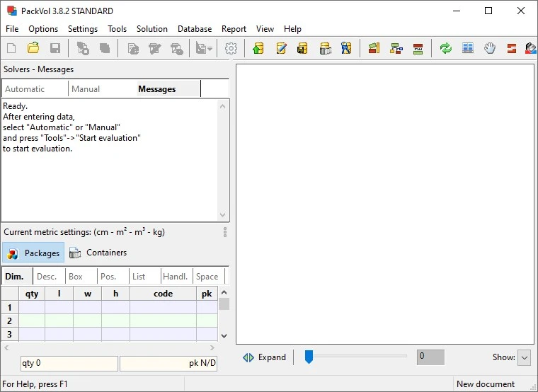Click the blue grid view icon
The width and height of the screenshot is (538, 392).
467,49
